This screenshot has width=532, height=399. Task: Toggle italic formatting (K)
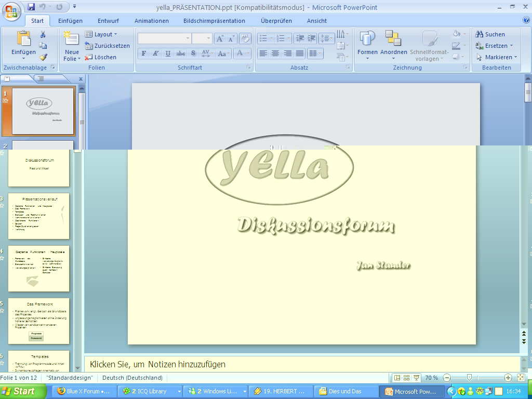[155, 54]
